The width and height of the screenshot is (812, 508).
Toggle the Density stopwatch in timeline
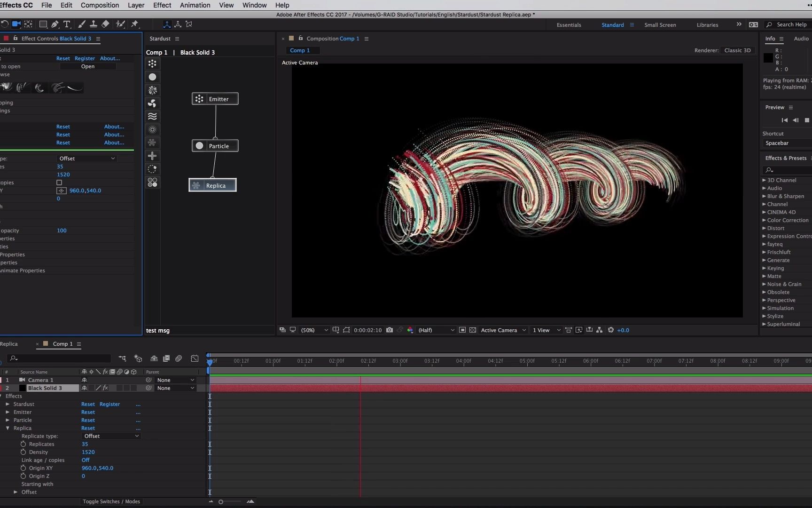pyautogui.click(x=23, y=452)
